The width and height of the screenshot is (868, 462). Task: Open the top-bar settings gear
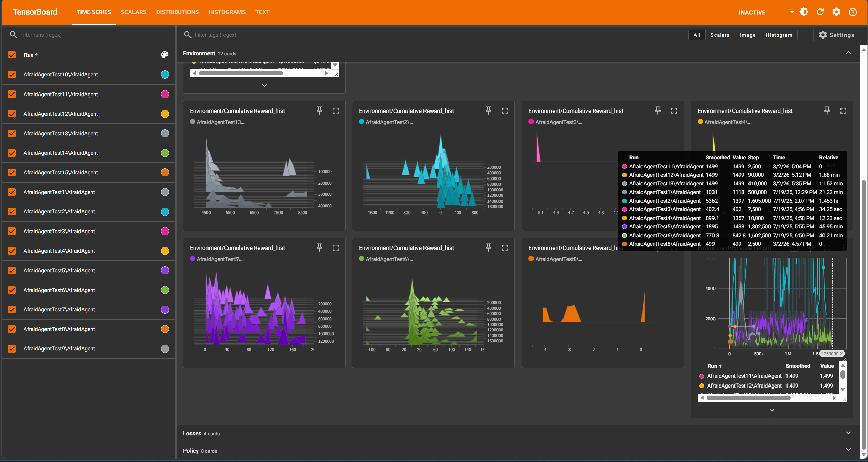click(x=836, y=12)
